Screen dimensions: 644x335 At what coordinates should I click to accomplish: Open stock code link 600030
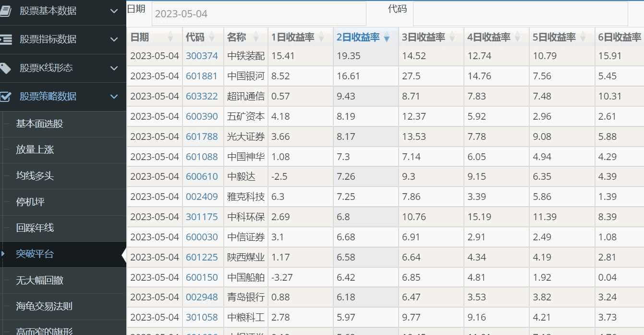click(x=202, y=237)
